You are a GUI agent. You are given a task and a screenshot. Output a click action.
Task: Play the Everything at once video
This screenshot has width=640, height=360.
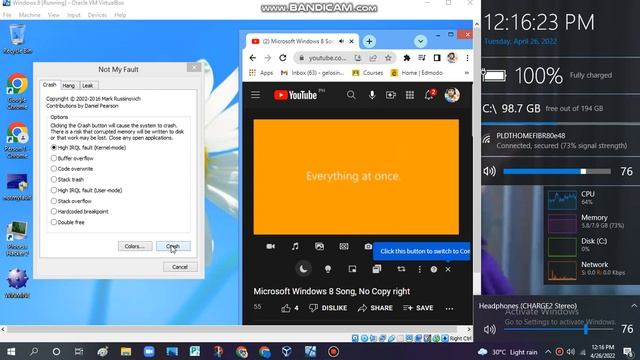[x=356, y=177]
